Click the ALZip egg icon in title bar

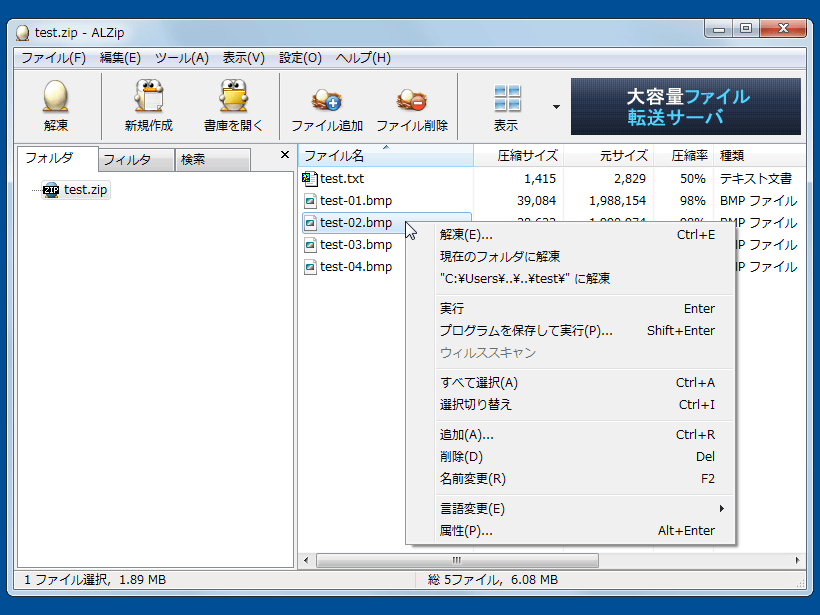click(x=22, y=33)
